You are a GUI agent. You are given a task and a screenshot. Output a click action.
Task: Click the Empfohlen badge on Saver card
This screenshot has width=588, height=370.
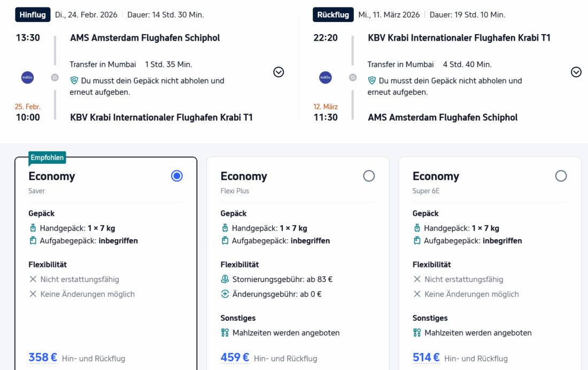(47, 158)
